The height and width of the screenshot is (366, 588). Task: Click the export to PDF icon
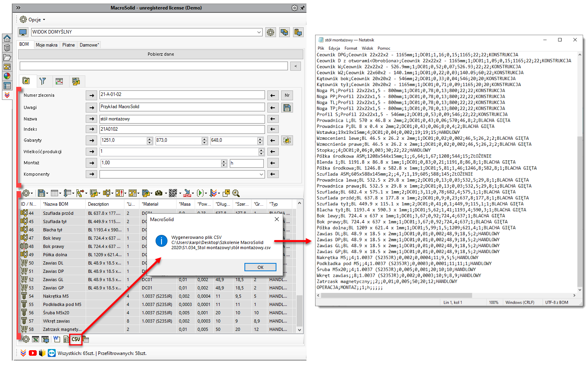187,193
